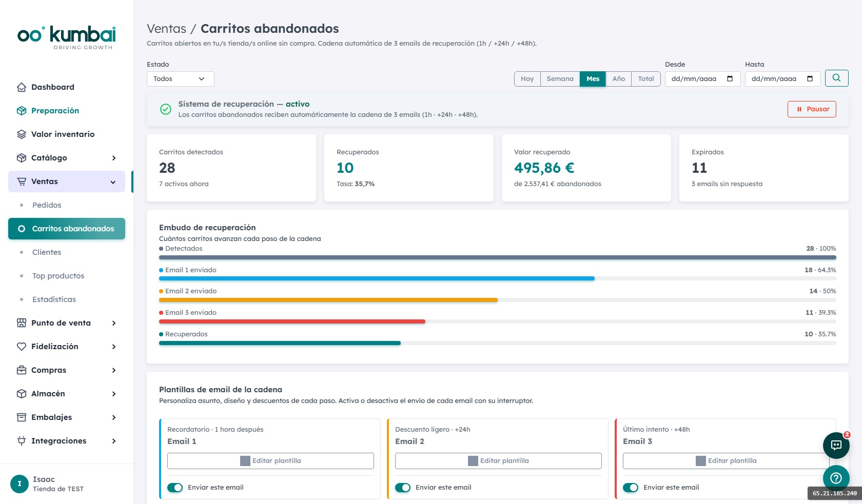Expand the Punto de venta chevron
This screenshot has width=862, height=504.
click(x=114, y=323)
